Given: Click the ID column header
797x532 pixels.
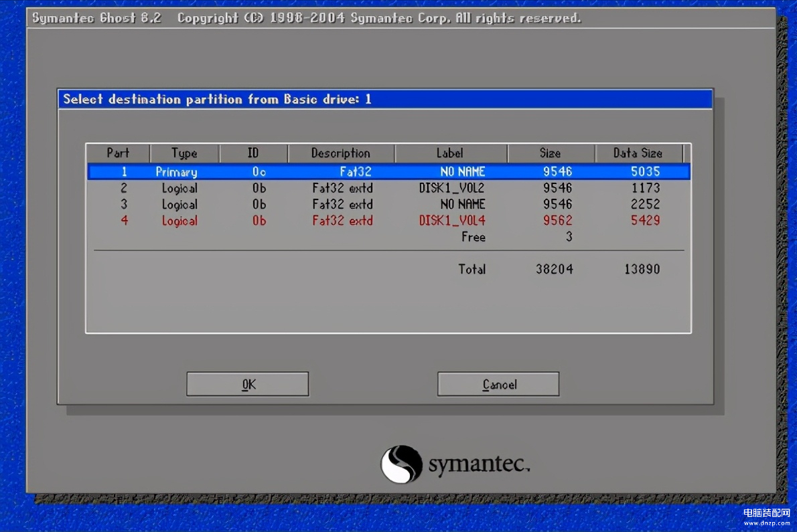Looking at the screenshot, I should click(253, 153).
